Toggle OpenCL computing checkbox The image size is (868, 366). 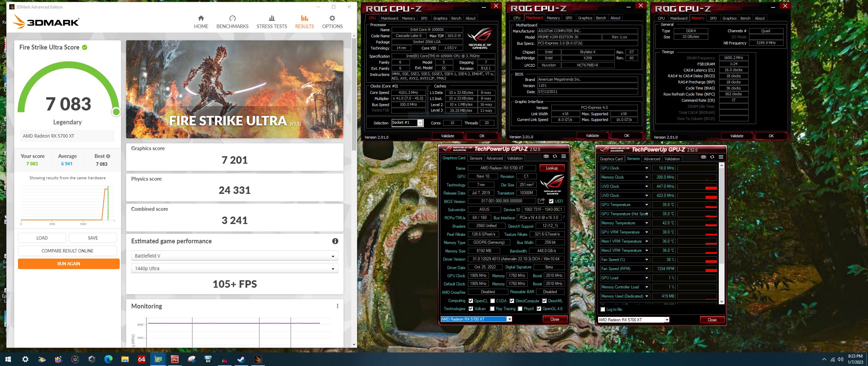pos(471,301)
